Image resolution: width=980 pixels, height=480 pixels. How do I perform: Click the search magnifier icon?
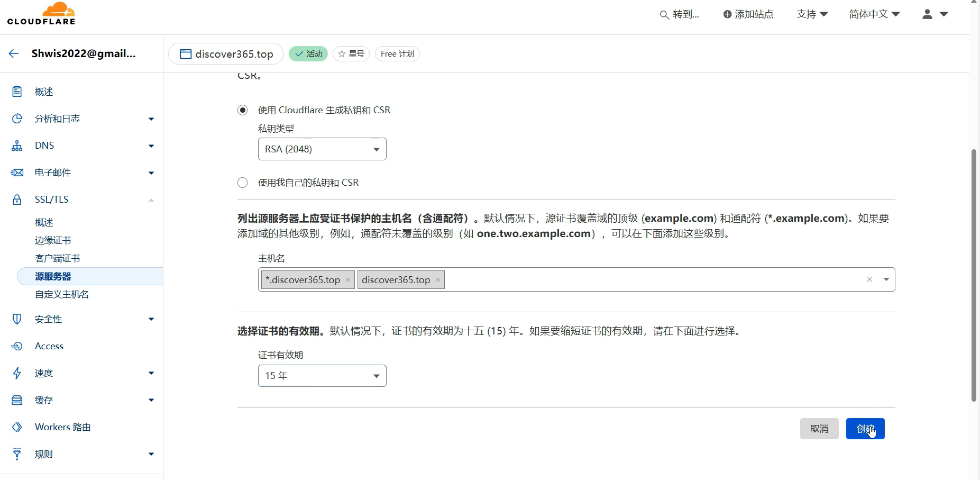click(x=664, y=15)
